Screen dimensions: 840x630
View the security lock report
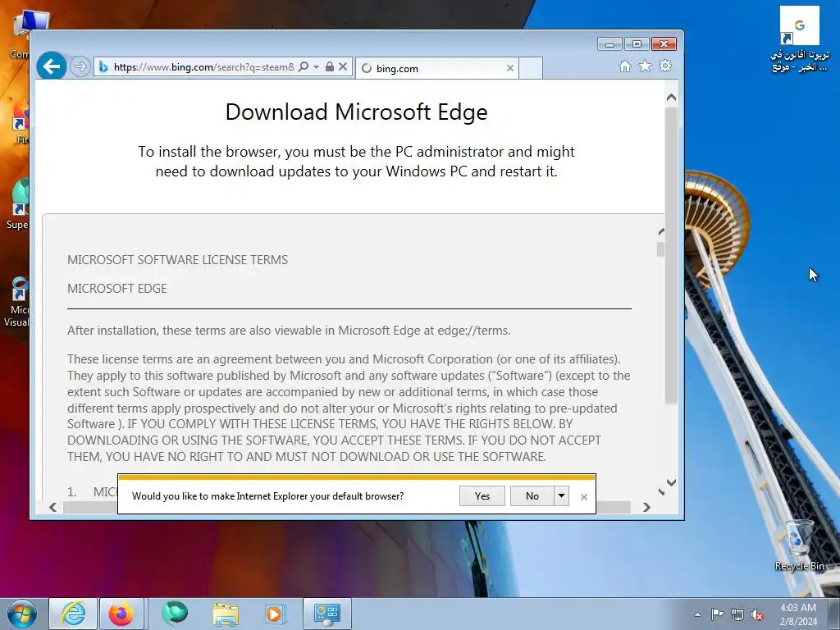coord(330,67)
